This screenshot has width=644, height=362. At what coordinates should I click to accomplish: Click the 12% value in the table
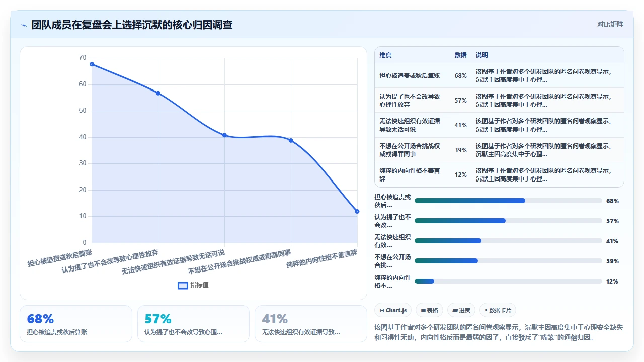460,175
